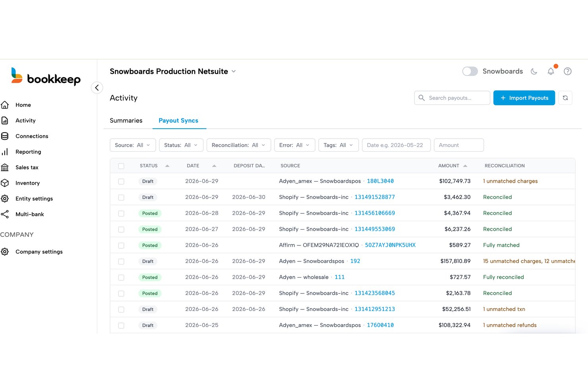The height and width of the screenshot is (392, 588).
Task: Click the '1 unmatched txn' status
Action: (504, 309)
